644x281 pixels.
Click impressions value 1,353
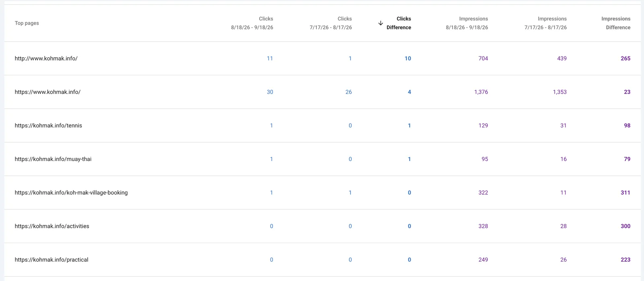click(x=559, y=92)
